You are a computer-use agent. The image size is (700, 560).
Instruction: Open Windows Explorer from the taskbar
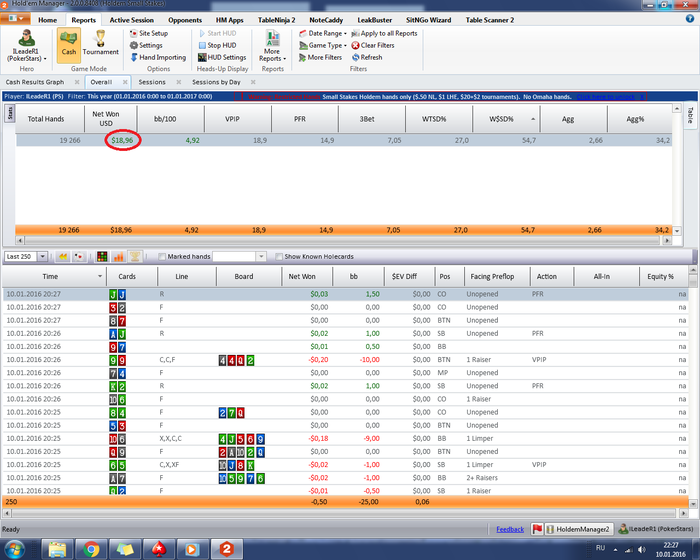(57, 549)
